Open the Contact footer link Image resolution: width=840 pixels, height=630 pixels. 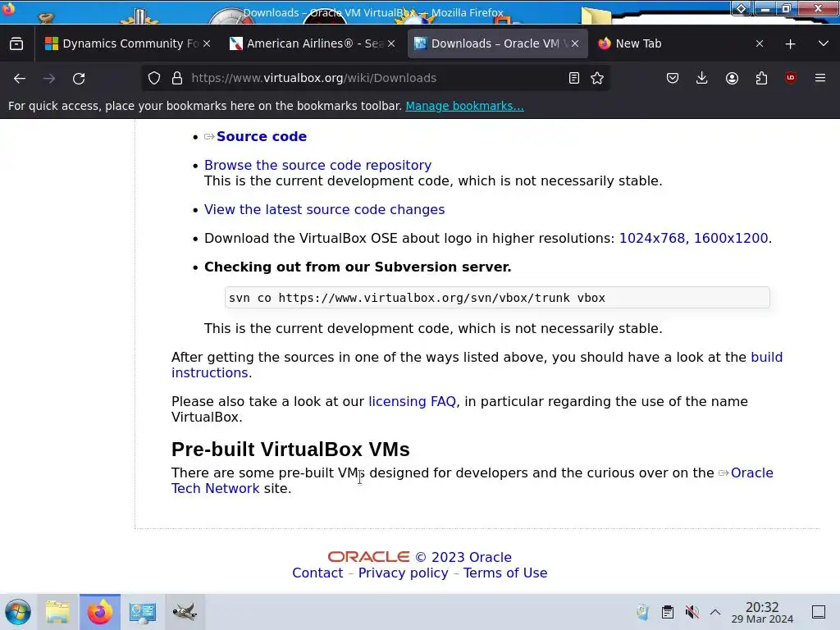317,573
